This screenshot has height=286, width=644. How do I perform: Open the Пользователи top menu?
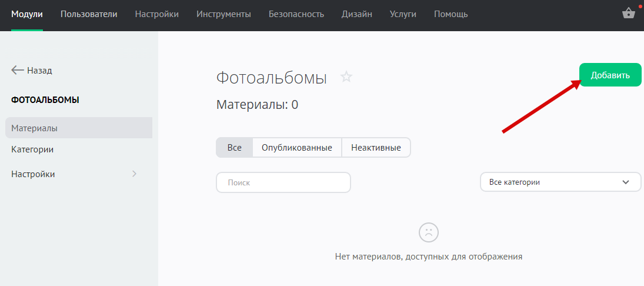(89, 14)
